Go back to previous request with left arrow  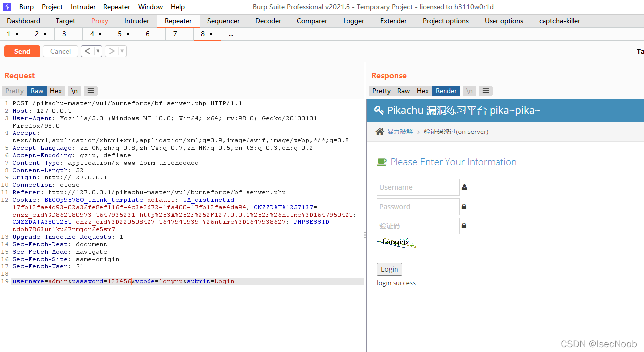pos(87,51)
